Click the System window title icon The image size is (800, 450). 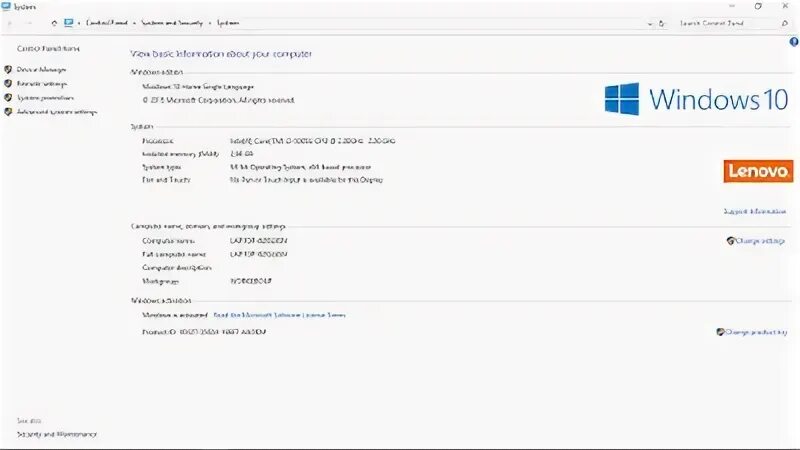(6, 7)
